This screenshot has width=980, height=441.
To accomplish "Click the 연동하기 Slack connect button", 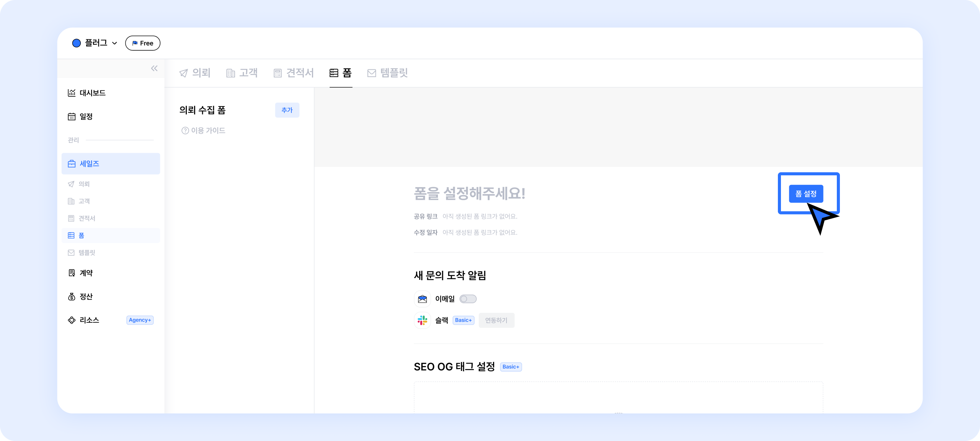I will tap(496, 320).
